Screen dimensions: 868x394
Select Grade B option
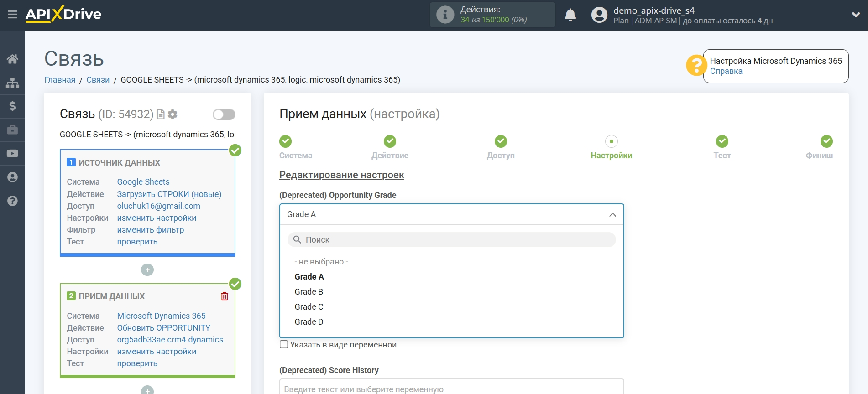tap(309, 292)
